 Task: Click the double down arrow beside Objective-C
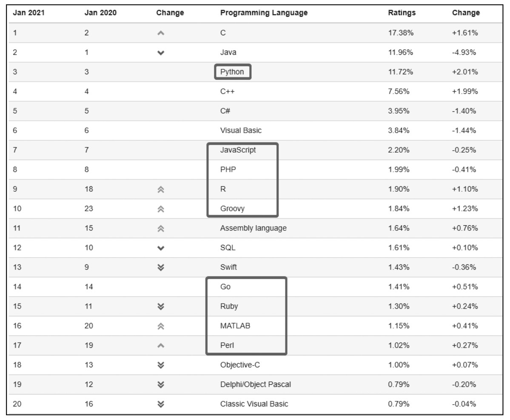pos(160,365)
